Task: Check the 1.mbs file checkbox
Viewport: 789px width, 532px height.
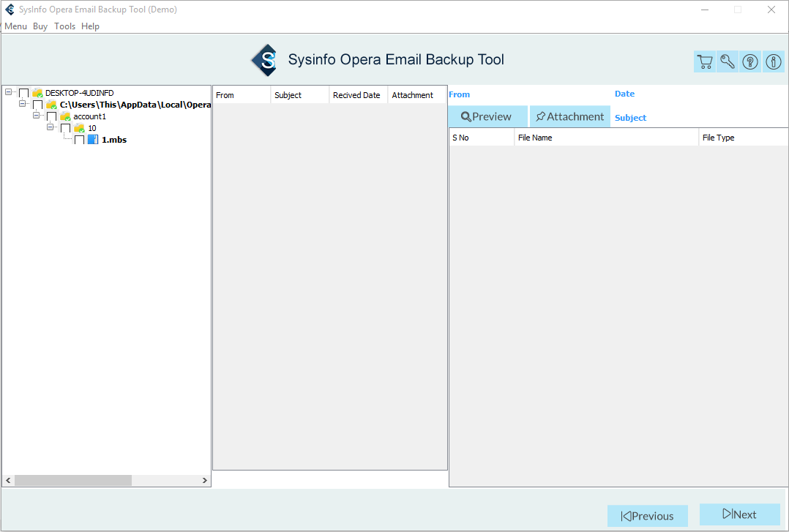Action: [x=79, y=140]
